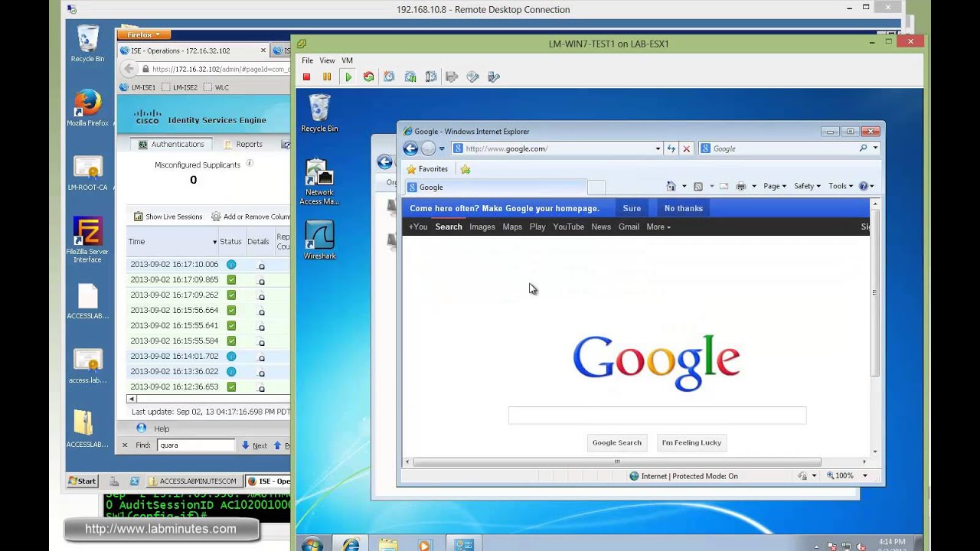Select the Google tab in IE
Screen dimensions: 980x551
click(494, 187)
